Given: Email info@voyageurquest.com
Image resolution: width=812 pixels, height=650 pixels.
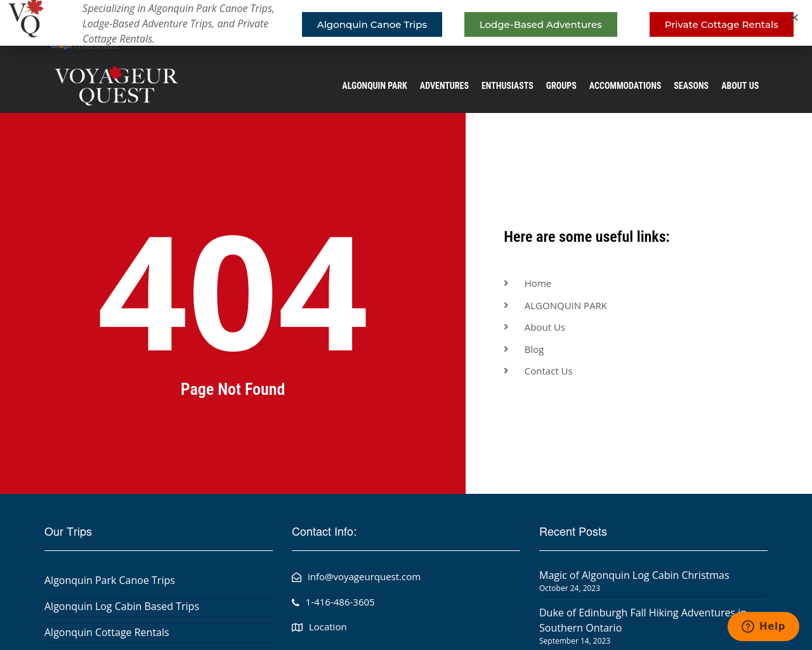Looking at the screenshot, I should [x=364, y=577].
